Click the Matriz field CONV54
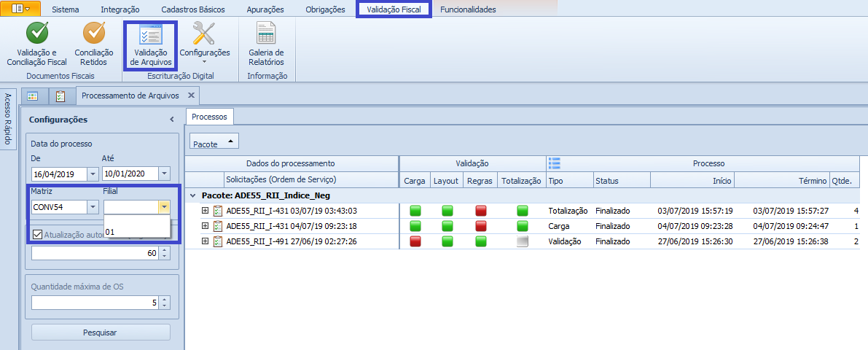The image size is (868, 350). (59, 207)
